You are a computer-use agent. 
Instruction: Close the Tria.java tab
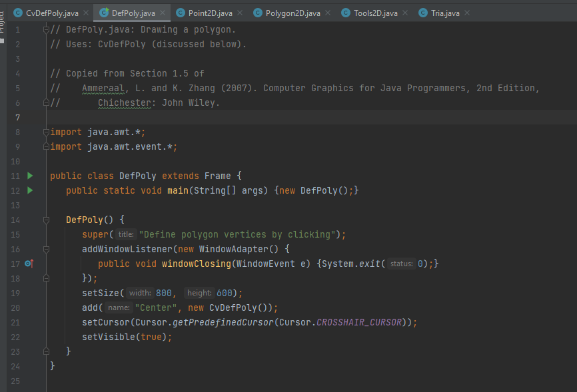click(467, 13)
